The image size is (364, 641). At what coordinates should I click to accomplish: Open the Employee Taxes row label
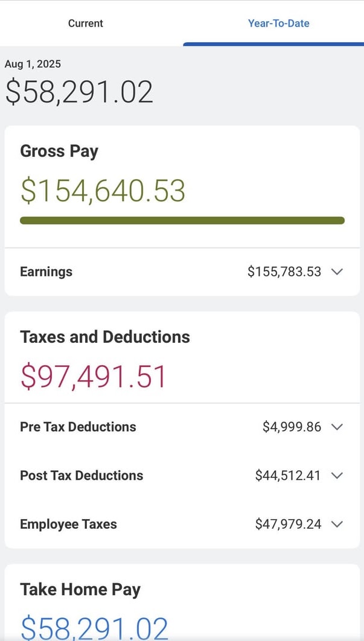[x=68, y=524]
